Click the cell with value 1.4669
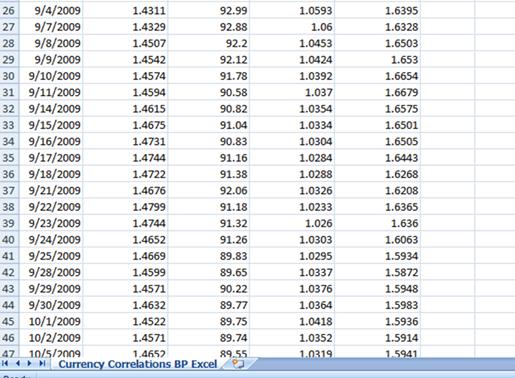The width and height of the screenshot is (515, 378). 125,256
